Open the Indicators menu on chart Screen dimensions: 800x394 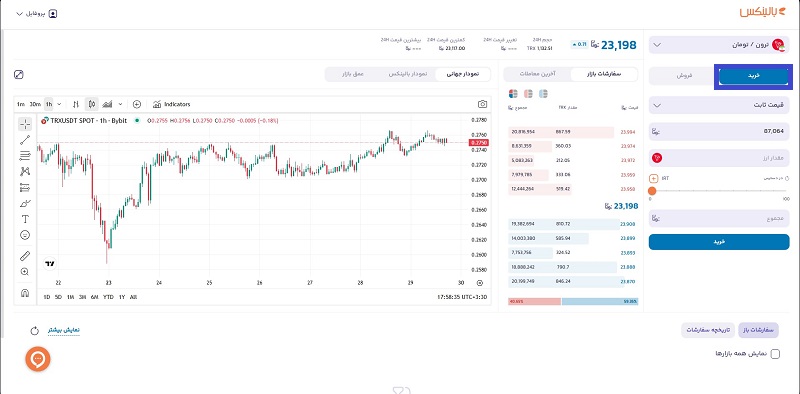coord(171,104)
